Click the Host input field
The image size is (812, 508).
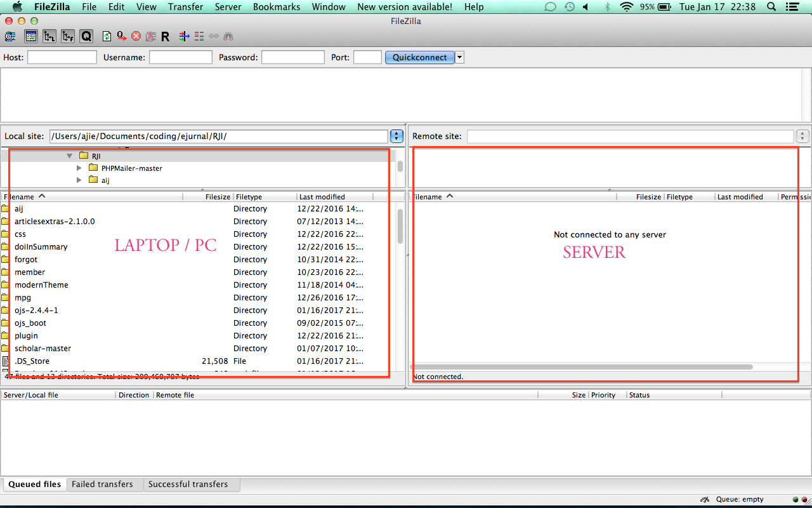coord(62,57)
